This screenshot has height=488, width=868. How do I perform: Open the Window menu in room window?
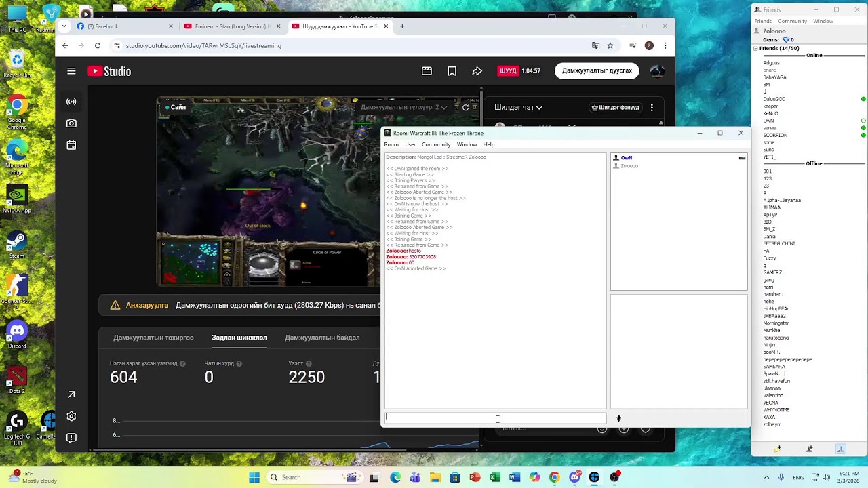(x=467, y=144)
